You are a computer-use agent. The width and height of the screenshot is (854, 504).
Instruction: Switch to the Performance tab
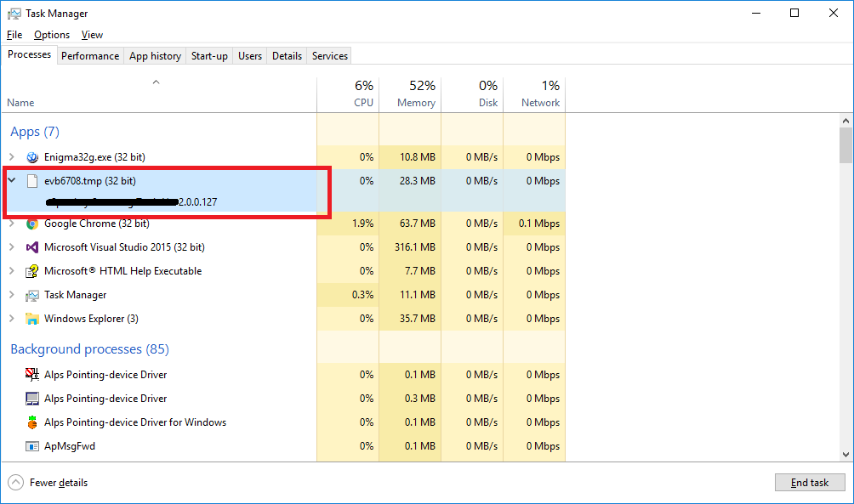point(90,56)
